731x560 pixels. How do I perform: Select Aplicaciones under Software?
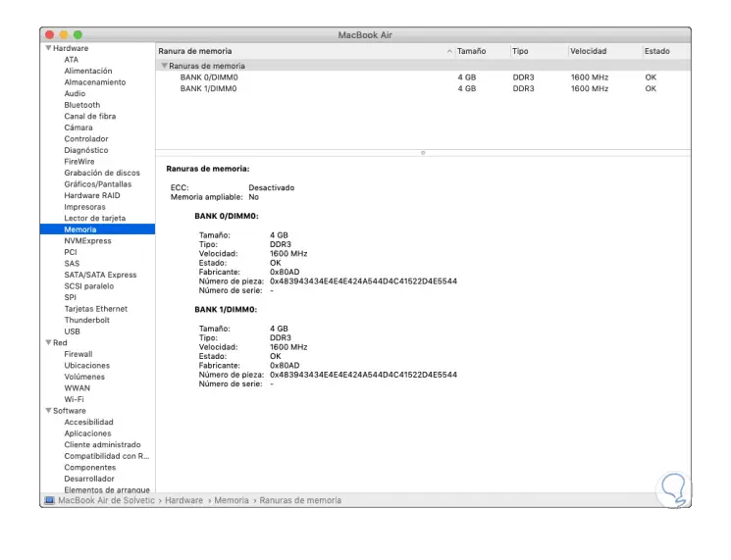(87, 433)
